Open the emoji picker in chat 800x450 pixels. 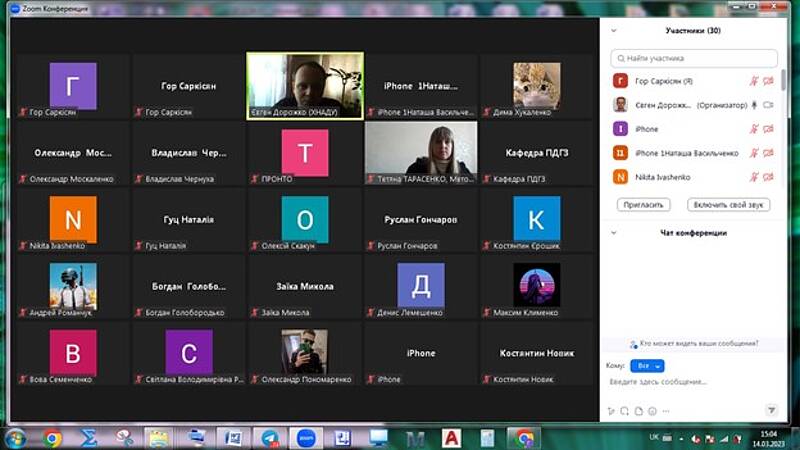pyautogui.click(x=652, y=410)
